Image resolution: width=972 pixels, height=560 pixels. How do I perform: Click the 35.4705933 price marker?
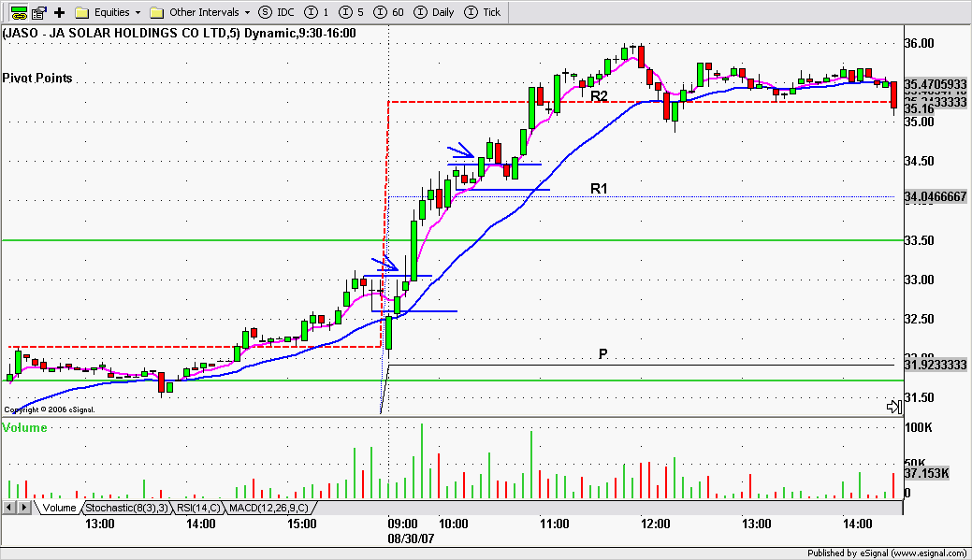click(935, 84)
